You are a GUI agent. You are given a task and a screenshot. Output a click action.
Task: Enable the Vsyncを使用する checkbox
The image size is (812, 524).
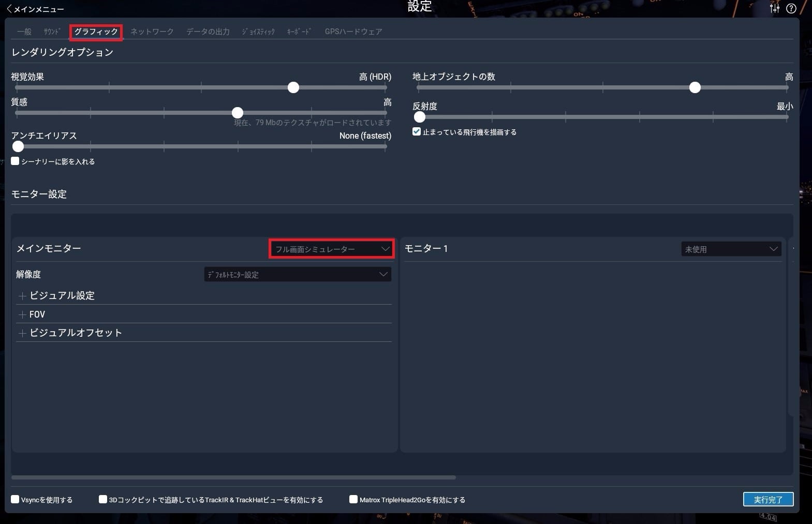coord(16,500)
